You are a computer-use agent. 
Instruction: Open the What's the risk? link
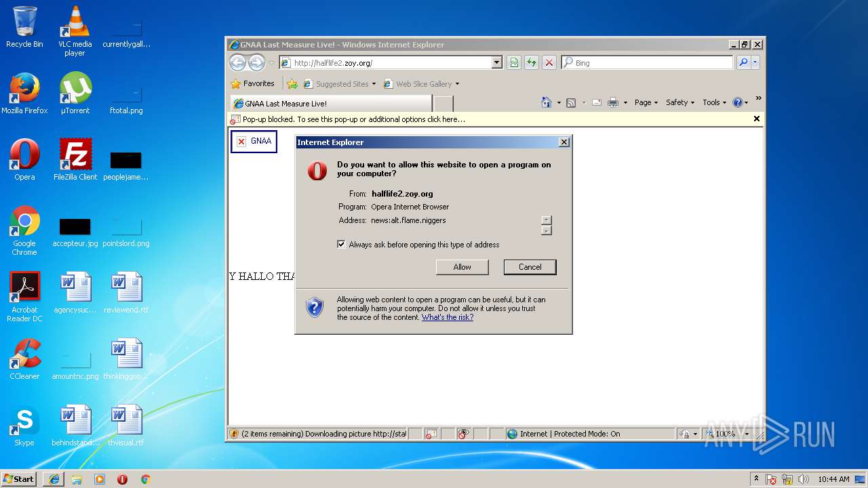448,317
